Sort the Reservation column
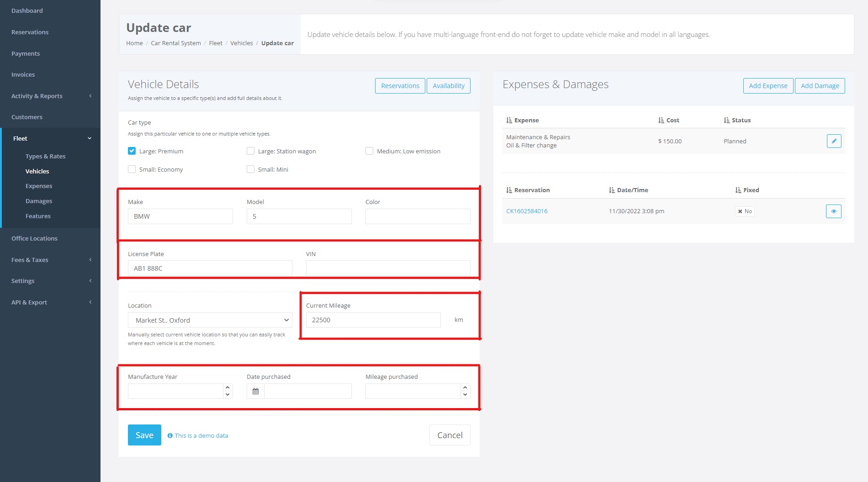Viewport: 868px width, 482px height. tap(528, 190)
